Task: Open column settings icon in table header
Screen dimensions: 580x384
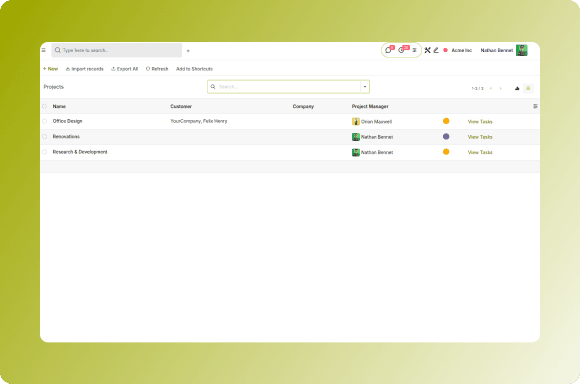Action: coord(535,106)
